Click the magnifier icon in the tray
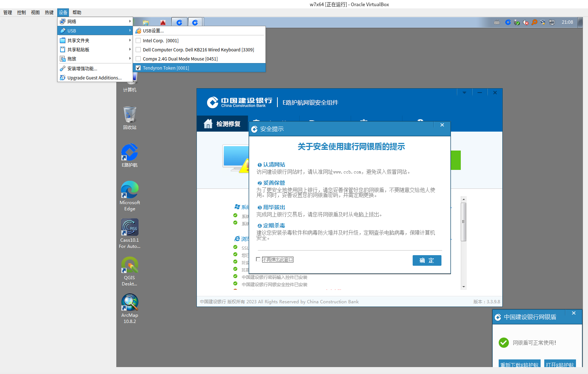This screenshot has height=374, width=588. point(534,22)
